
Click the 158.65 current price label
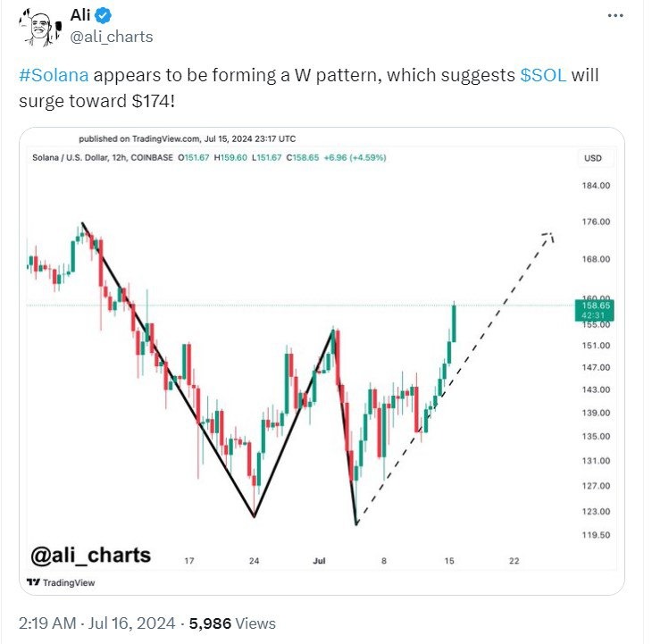point(591,306)
